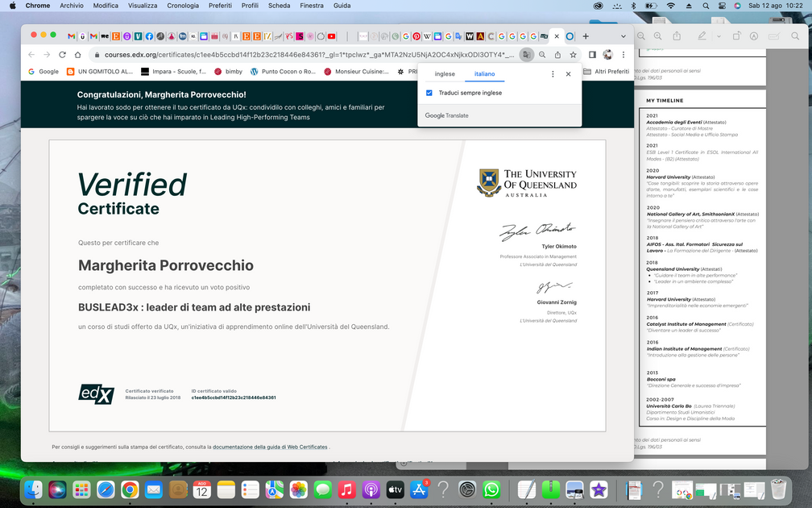Open Control Center in menu bar
This screenshot has height=508, width=812.
click(x=722, y=6)
